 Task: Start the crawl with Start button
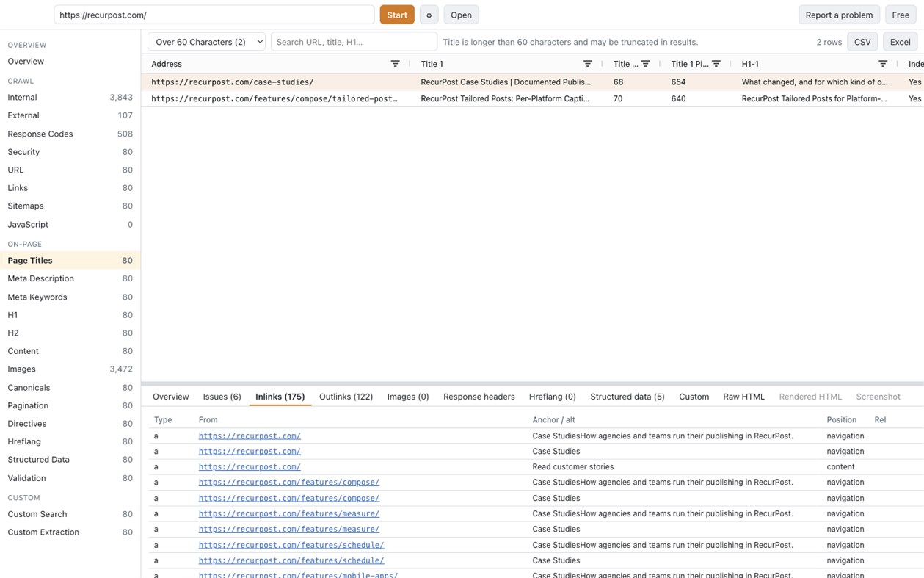pyautogui.click(x=397, y=15)
